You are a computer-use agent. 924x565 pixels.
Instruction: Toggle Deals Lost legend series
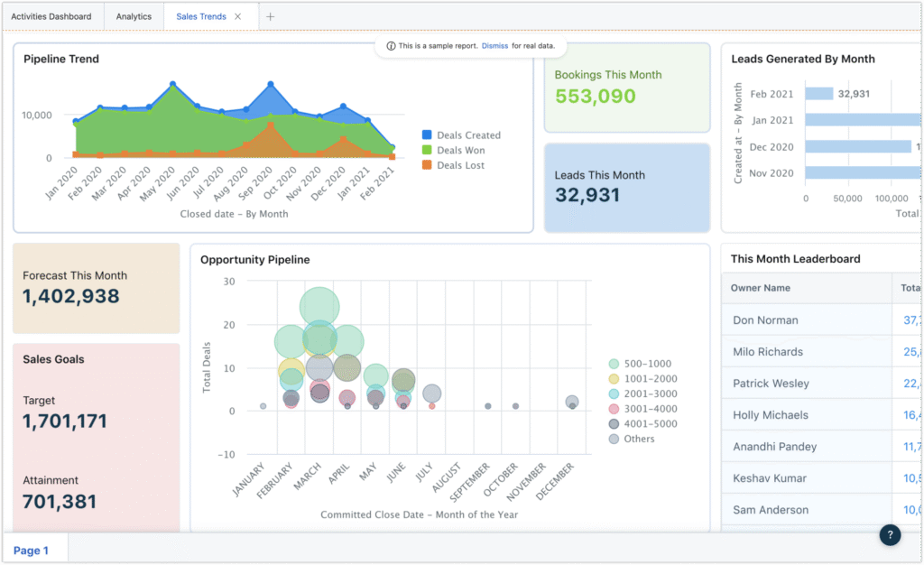pyautogui.click(x=460, y=165)
